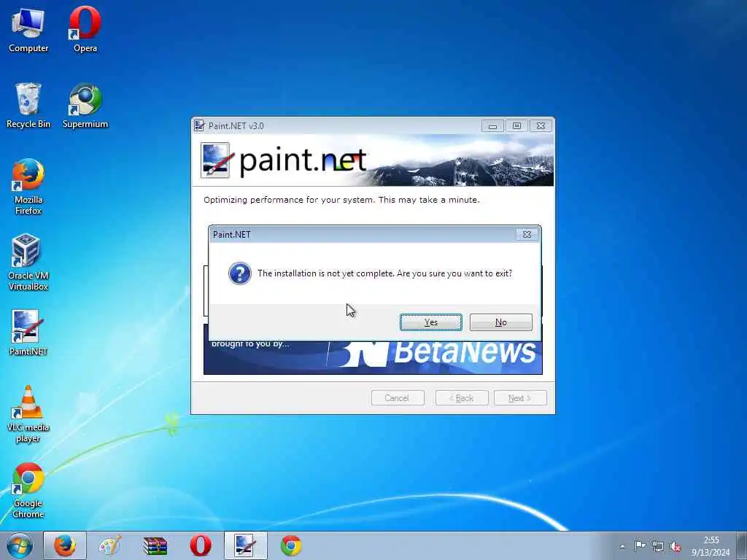The width and height of the screenshot is (747, 560).
Task: Click the Back button in installer
Action: tap(462, 398)
